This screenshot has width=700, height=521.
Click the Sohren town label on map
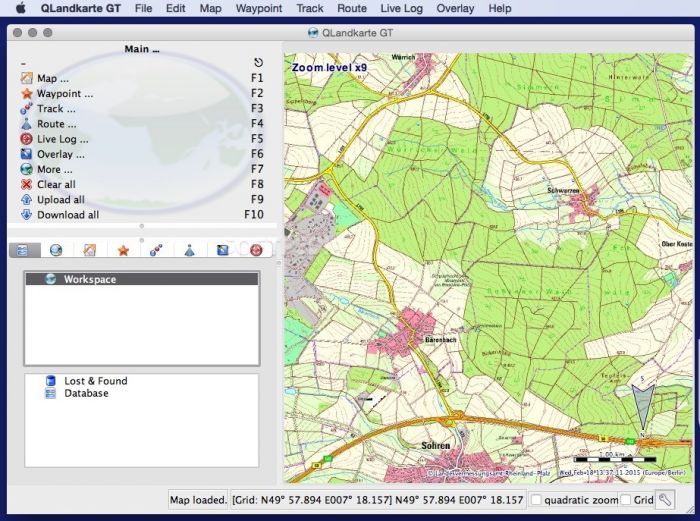coord(436,446)
